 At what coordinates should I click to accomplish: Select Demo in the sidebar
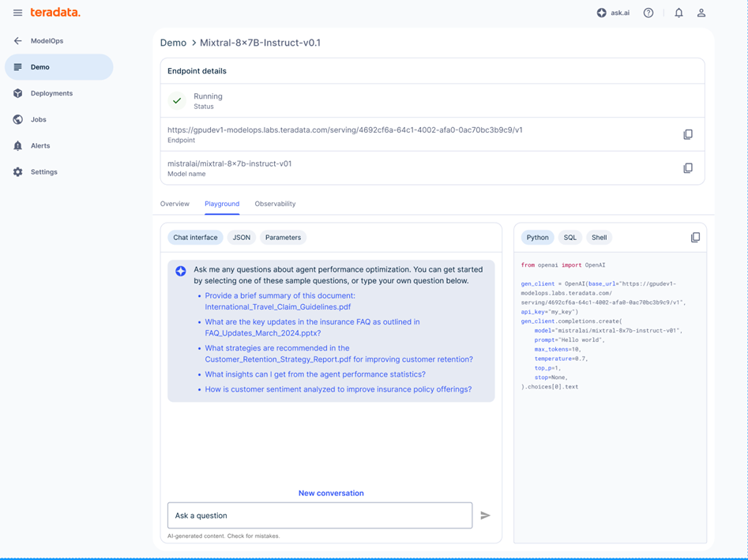point(59,67)
